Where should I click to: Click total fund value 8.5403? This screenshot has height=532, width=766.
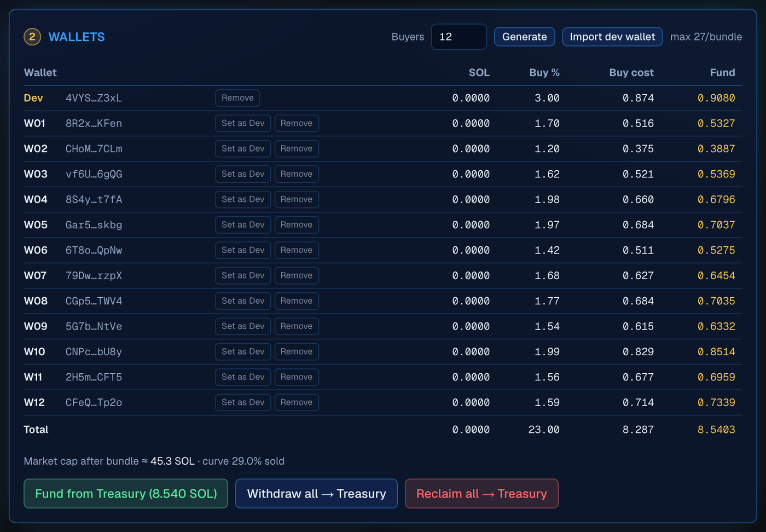[716, 430]
